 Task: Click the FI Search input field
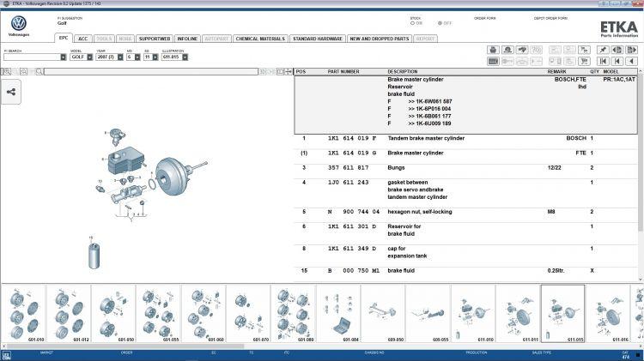[x=32, y=57]
